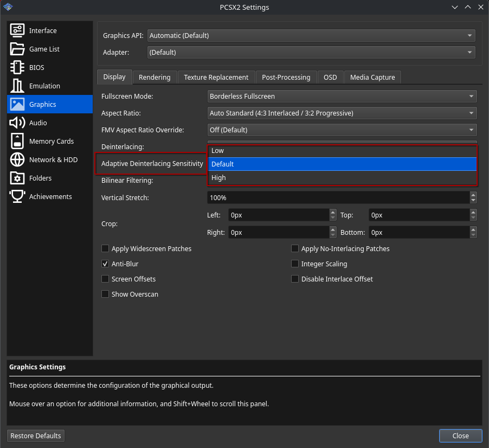
Task: Select the Memory Cards icon
Action: pyautogui.click(x=17, y=142)
